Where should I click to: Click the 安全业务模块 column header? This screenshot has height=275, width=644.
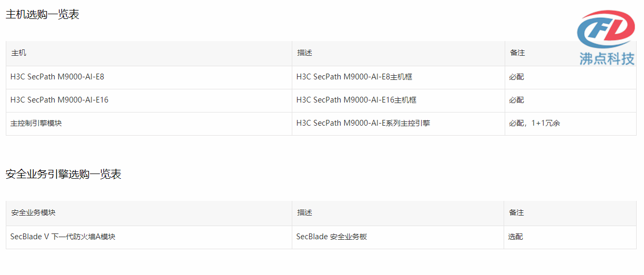(33, 213)
